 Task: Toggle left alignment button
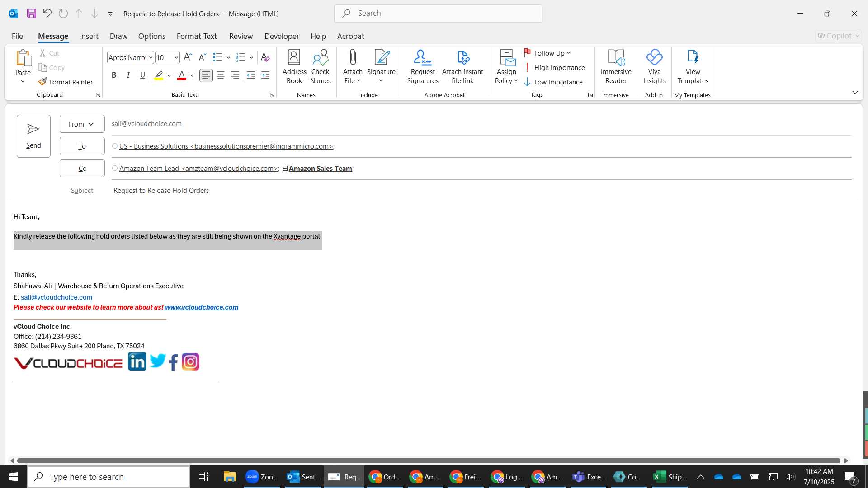(206, 75)
